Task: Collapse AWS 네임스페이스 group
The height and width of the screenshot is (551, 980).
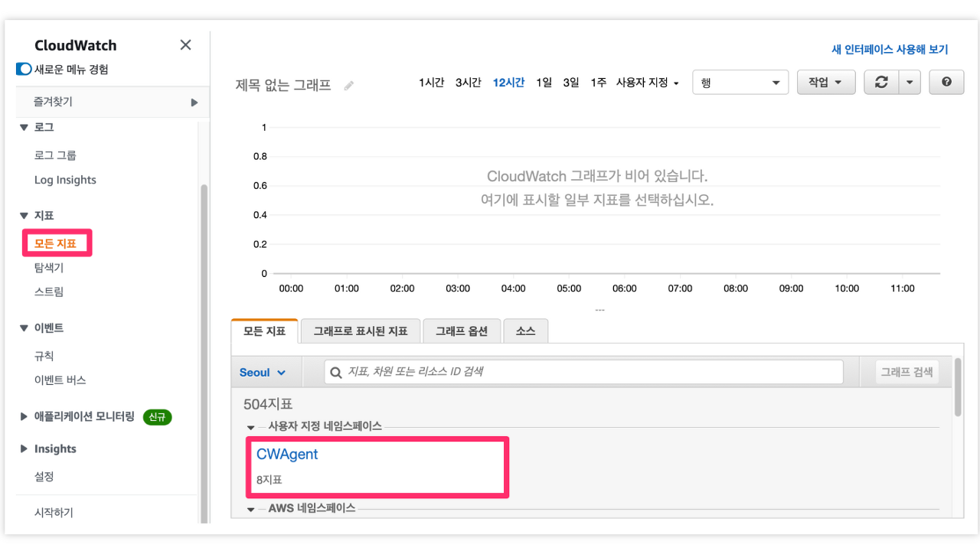Action: pos(251,509)
